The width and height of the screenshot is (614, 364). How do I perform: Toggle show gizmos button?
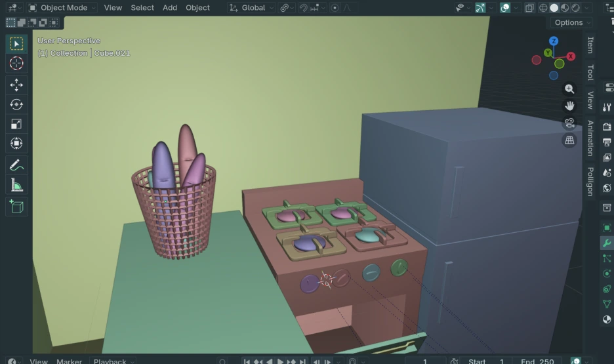pos(480,8)
